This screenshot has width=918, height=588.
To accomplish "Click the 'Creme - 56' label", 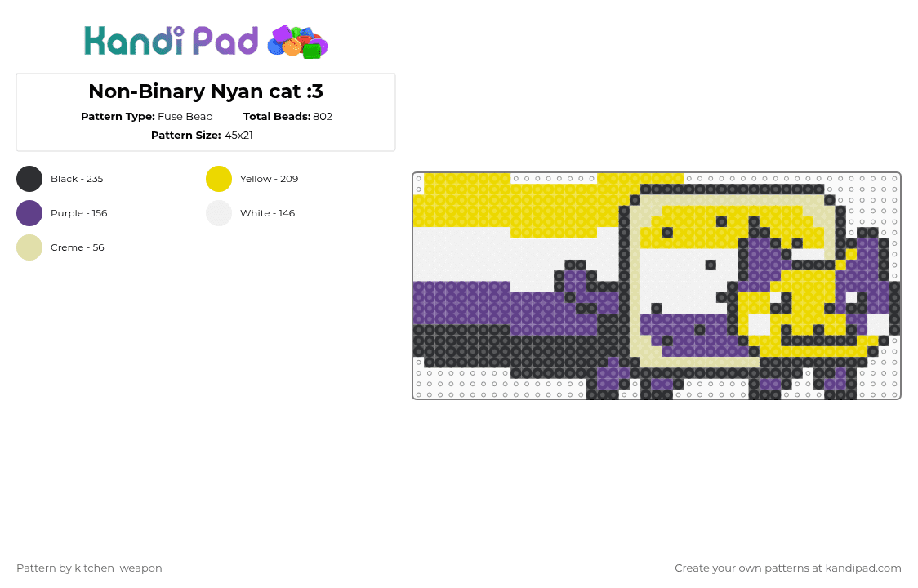I will click(x=78, y=247).
